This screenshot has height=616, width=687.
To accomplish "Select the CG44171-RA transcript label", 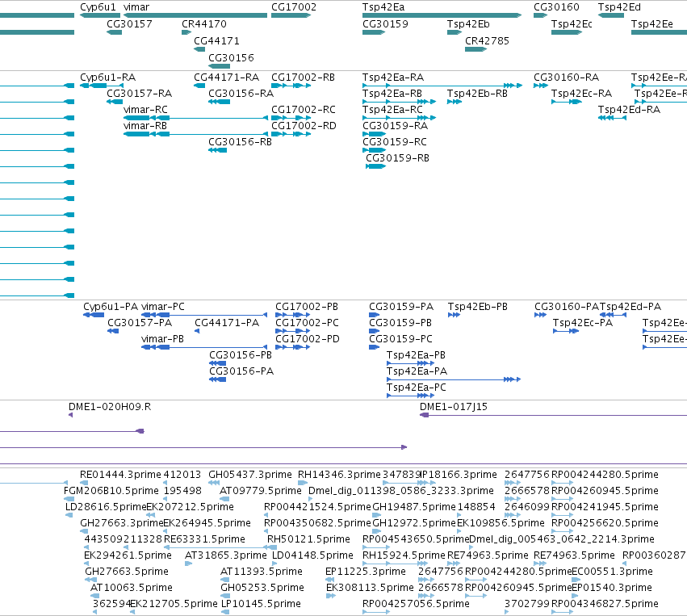I will pos(227,78).
